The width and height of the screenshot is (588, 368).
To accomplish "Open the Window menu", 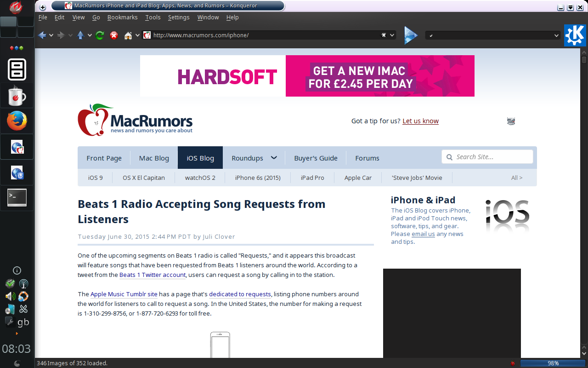I will [x=208, y=17].
